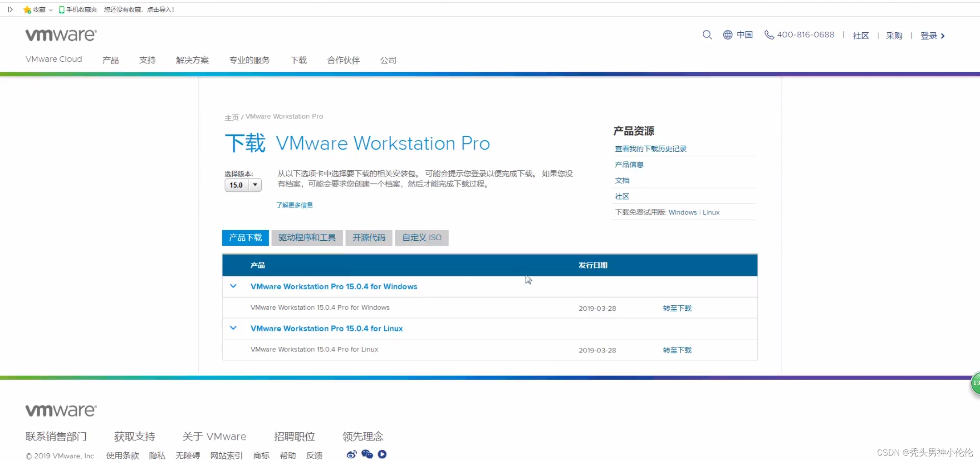This screenshot has height=461, width=980.
Task: Click the 登录 login link
Action: coord(929,36)
